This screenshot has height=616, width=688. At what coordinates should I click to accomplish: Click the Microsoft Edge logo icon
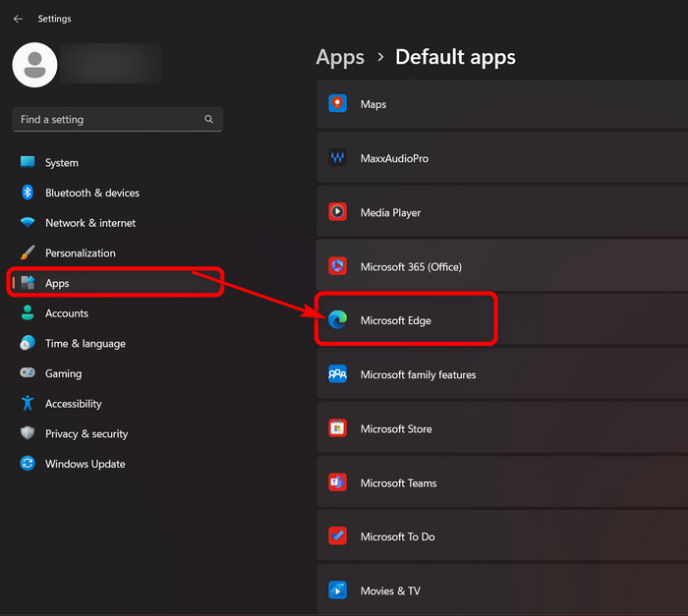[x=337, y=320]
